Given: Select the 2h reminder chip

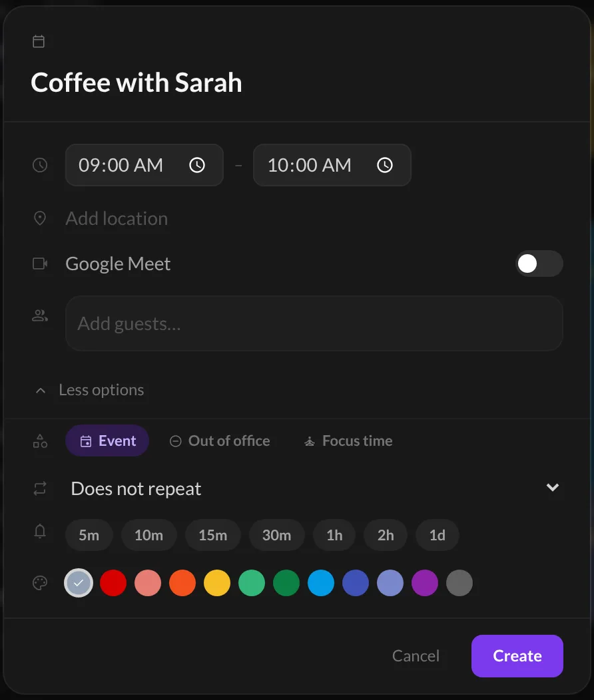Looking at the screenshot, I should coord(386,535).
